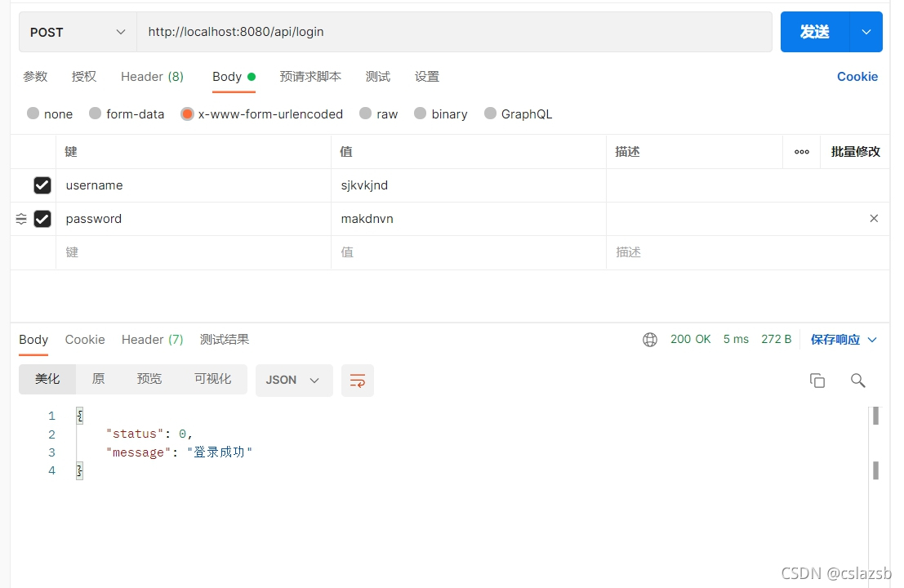Screen dimensions: 904x588
Task: Expand the send button arrow dropdown
Action: [866, 32]
